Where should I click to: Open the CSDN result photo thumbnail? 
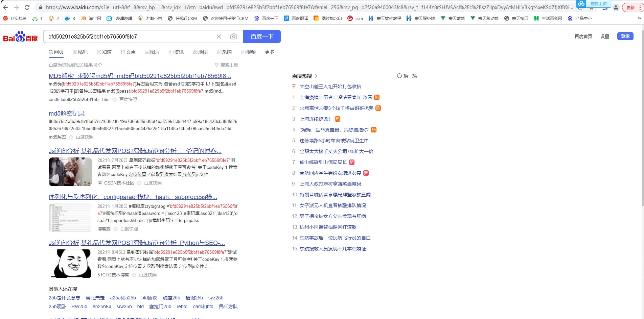coord(70,172)
